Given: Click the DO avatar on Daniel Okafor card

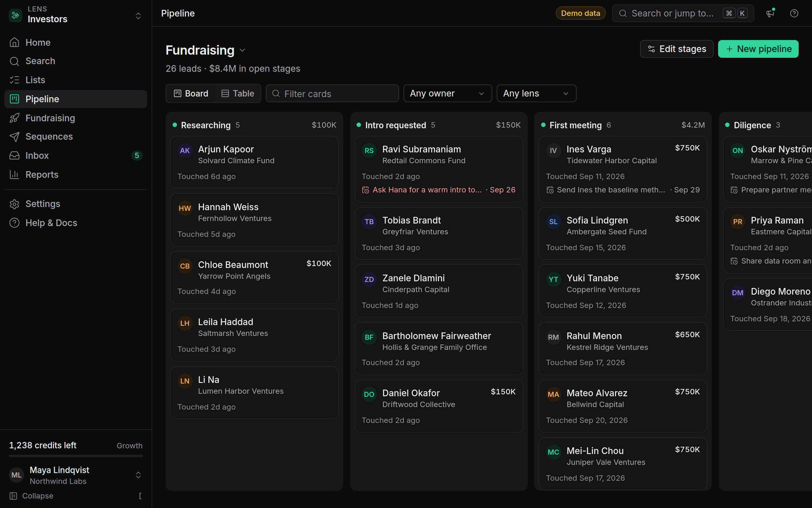Looking at the screenshot, I should [369, 394].
